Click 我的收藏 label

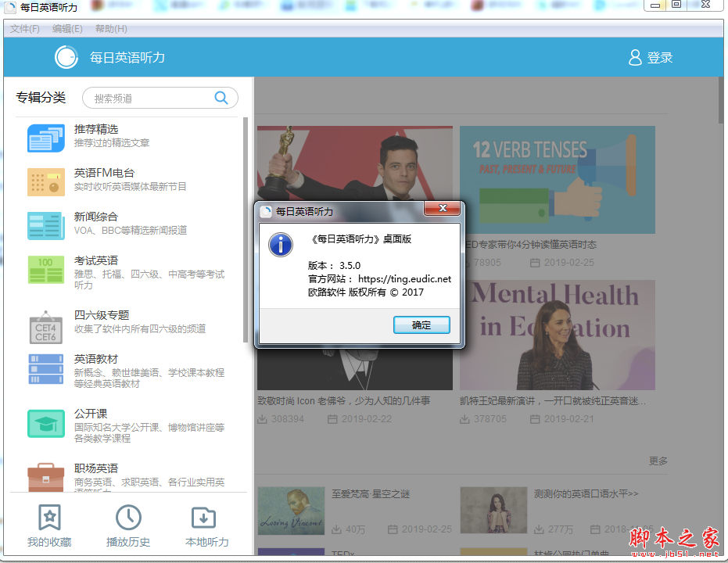click(49, 542)
